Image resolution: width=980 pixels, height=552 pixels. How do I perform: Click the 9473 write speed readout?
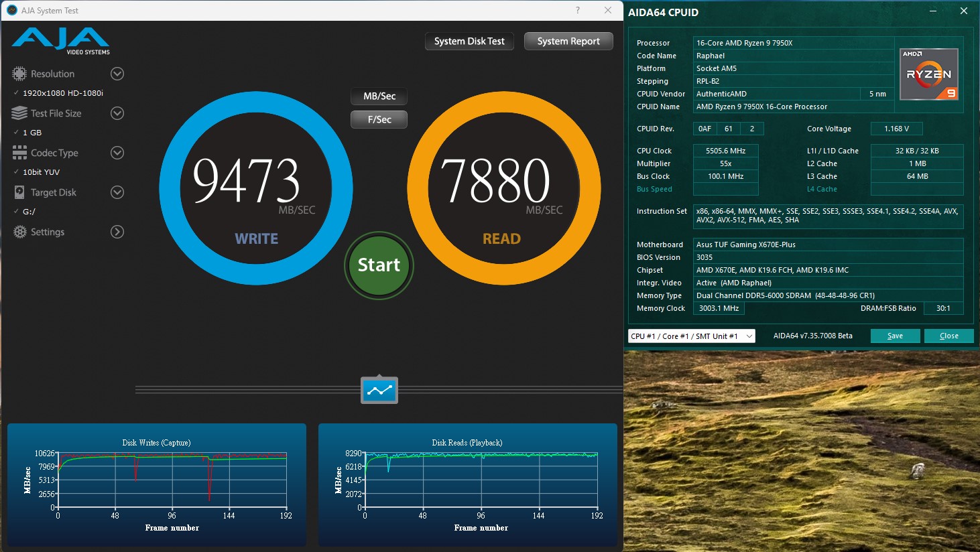tap(246, 181)
